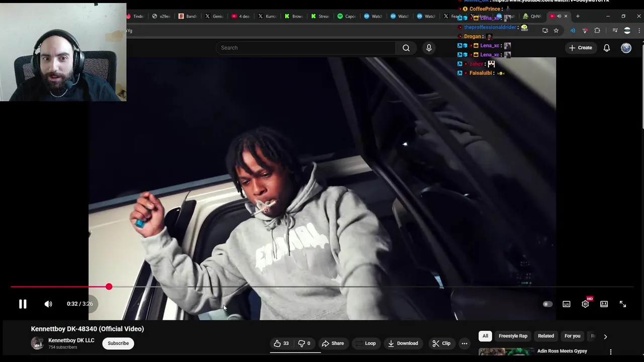644x362 pixels.
Task: Open Chrome three-dot menu
Action: pyautogui.click(x=639, y=31)
